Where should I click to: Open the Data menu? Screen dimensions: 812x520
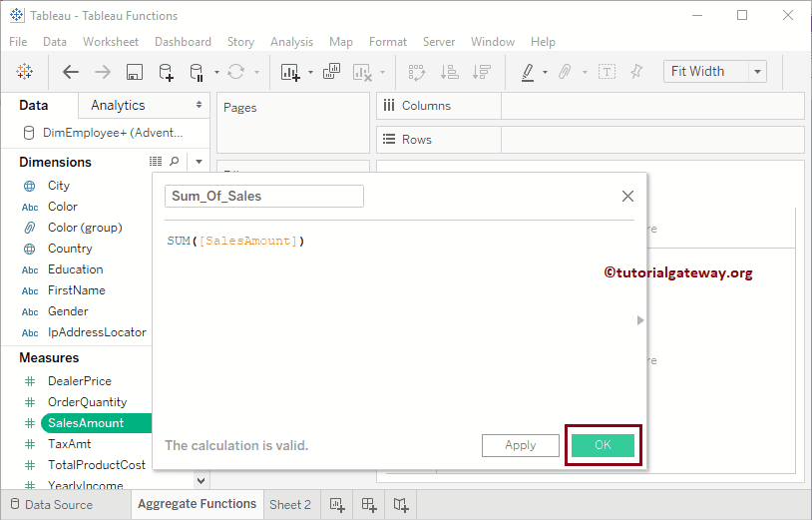pyautogui.click(x=55, y=42)
